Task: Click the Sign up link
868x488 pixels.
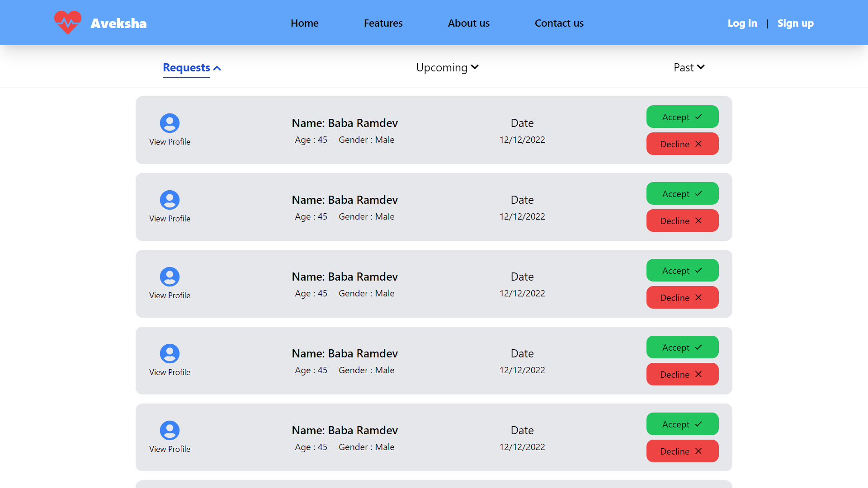Action: (x=795, y=23)
